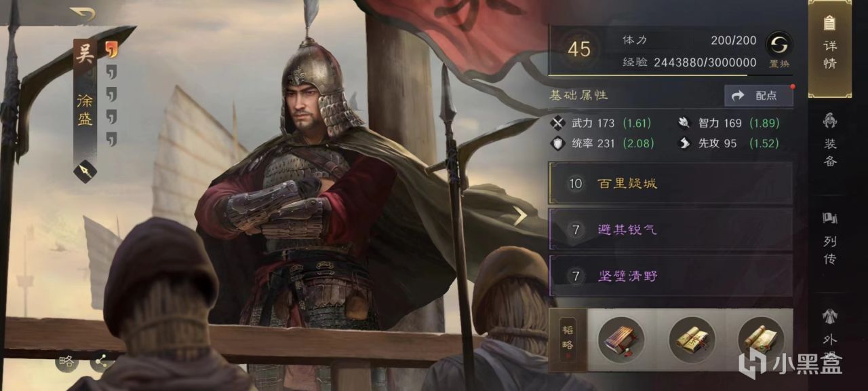Tap the spear troop-type diamond icon
Screen dimensions: 868x391
[x=85, y=171]
